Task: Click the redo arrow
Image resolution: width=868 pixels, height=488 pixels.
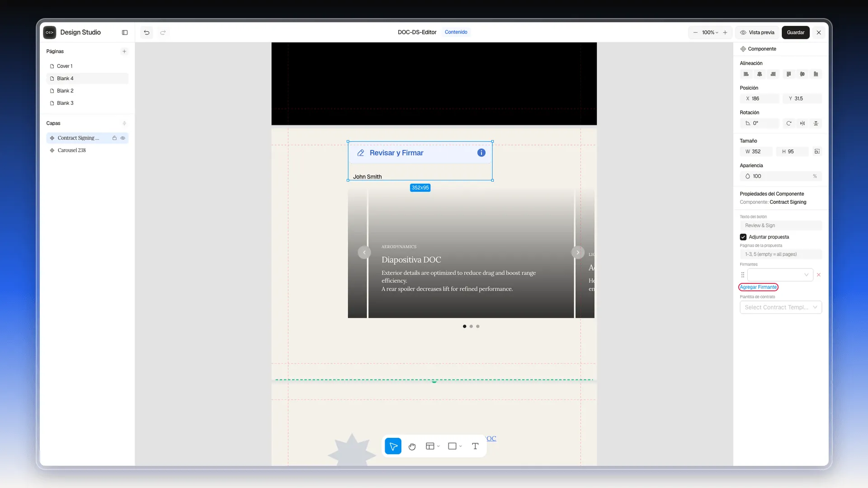Action: (163, 33)
